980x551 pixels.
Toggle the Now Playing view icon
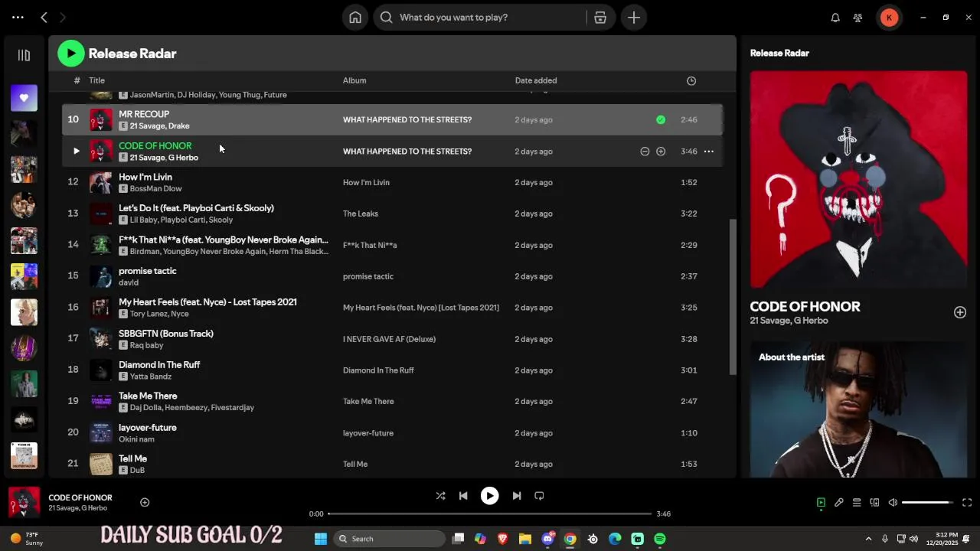pyautogui.click(x=821, y=503)
